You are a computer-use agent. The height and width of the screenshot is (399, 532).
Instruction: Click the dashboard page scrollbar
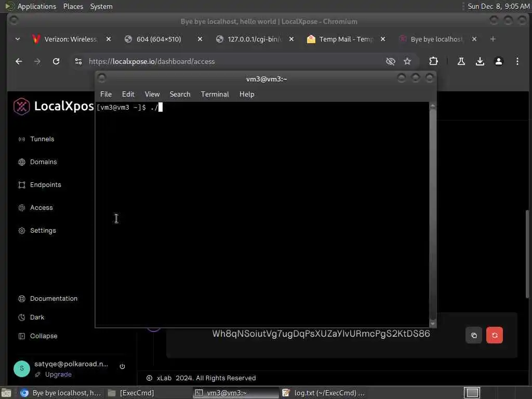coord(527,255)
